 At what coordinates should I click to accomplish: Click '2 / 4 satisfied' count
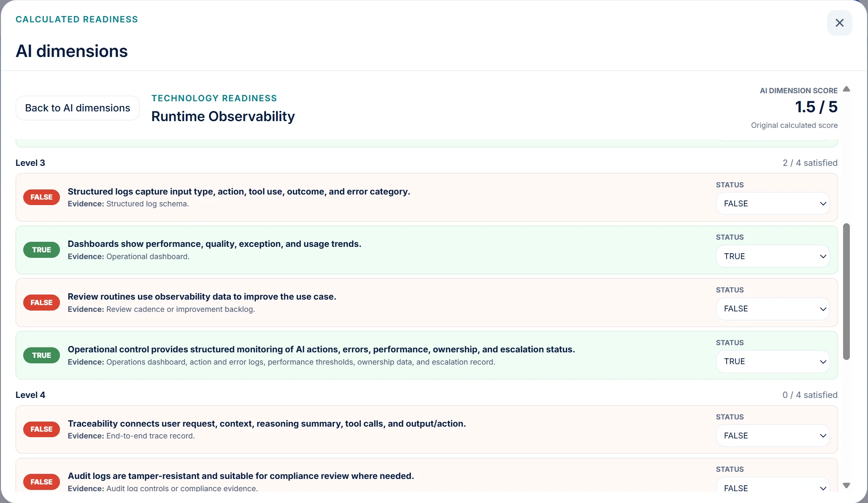point(810,163)
